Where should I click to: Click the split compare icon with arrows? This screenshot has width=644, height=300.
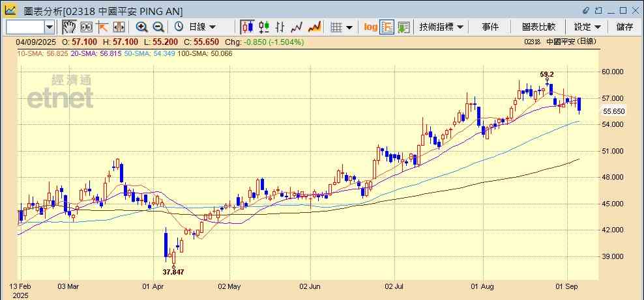[x=119, y=27]
